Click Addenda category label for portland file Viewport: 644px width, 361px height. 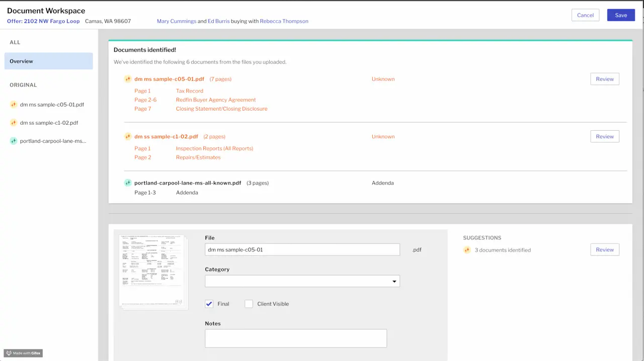pyautogui.click(x=383, y=183)
